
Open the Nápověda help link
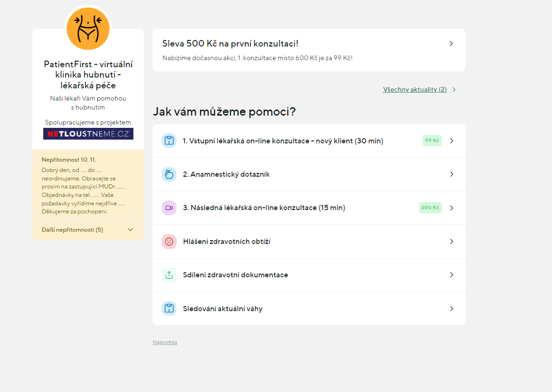(165, 342)
